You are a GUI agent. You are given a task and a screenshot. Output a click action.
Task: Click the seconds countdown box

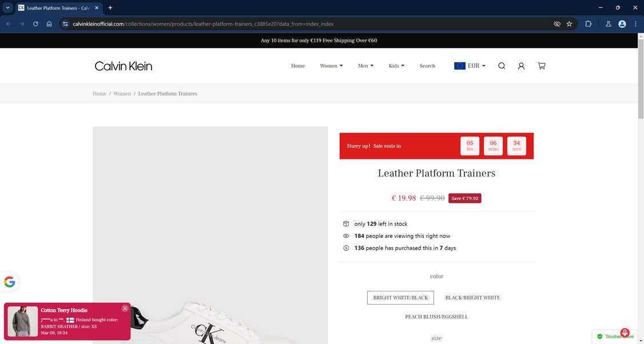516,146
